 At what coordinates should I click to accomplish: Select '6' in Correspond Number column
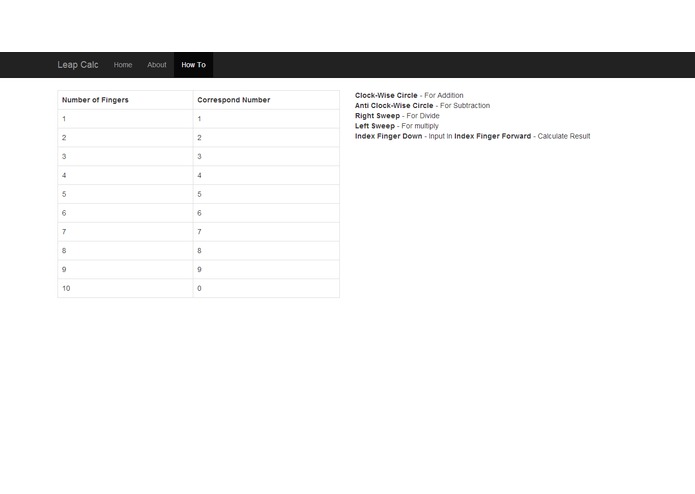pos(266,213)
